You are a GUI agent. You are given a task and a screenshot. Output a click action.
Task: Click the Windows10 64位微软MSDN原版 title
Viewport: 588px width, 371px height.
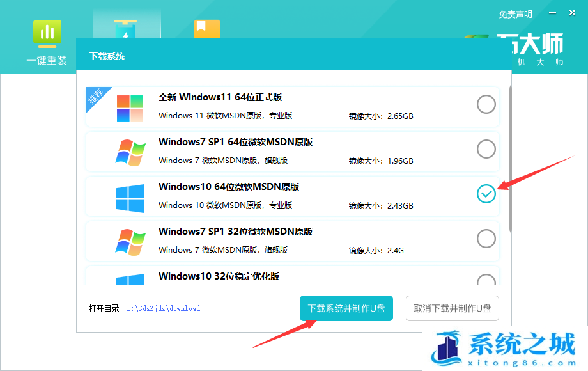pyautogui.click(x=229, y=187)
